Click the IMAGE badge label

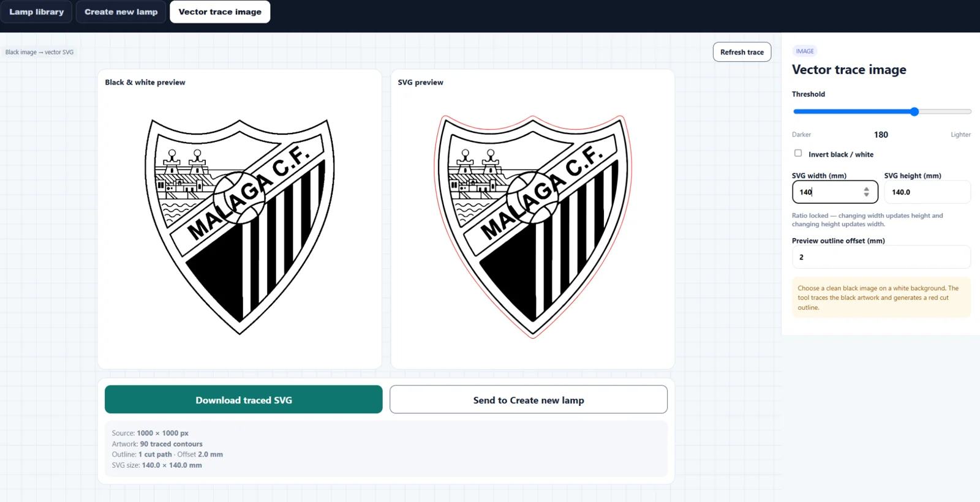805,51
